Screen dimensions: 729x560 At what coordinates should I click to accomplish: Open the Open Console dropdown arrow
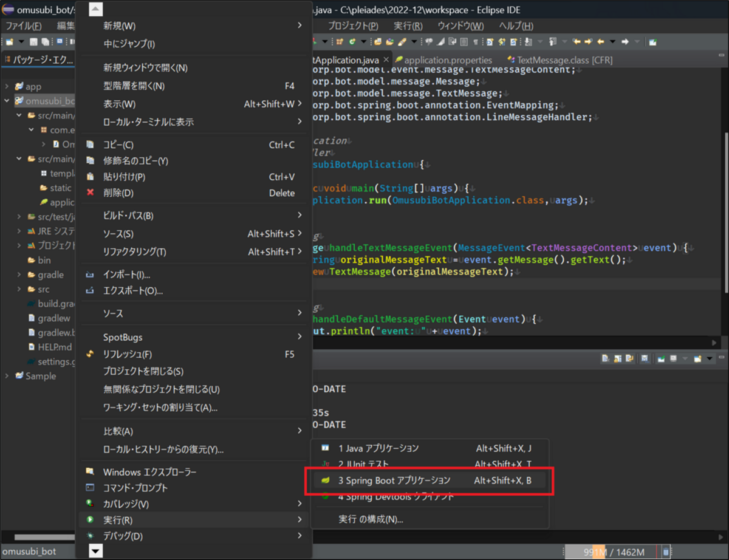[x=710, y=358]
